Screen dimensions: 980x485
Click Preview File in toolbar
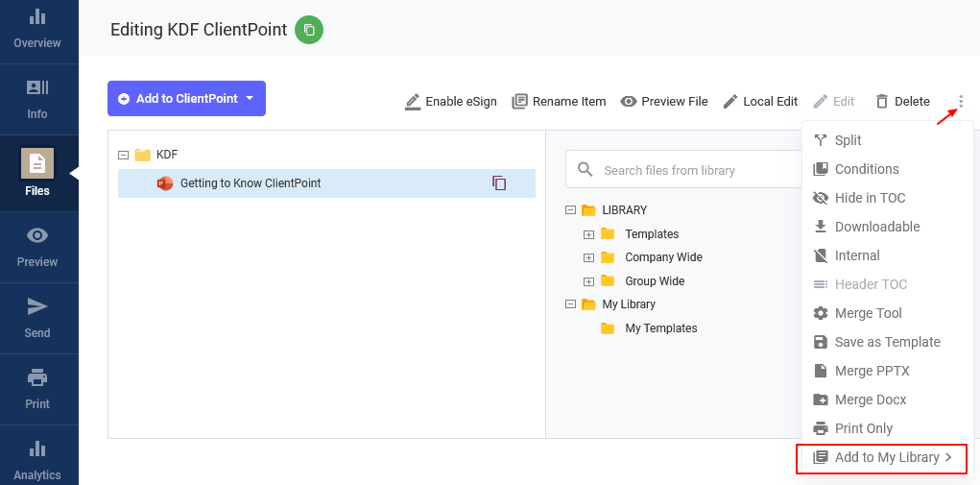click(664, 101)
